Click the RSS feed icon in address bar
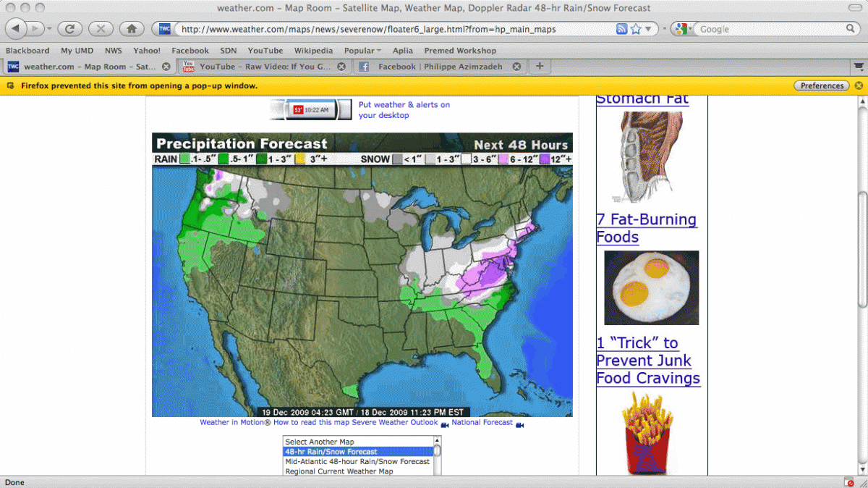This screenshot has width=868, height=488. pyautogui.click(x=621, y=29)
